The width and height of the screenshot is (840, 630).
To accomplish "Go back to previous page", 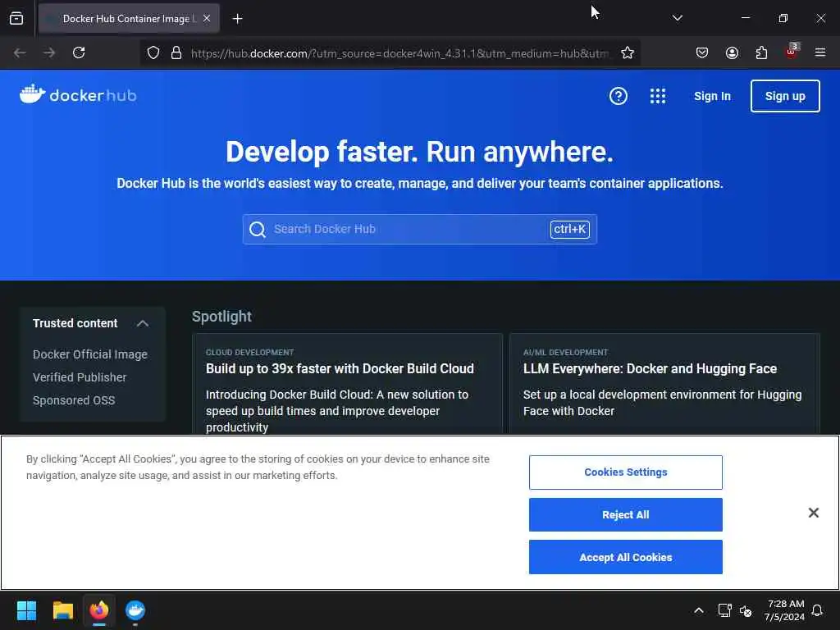I will coord(20,52).
